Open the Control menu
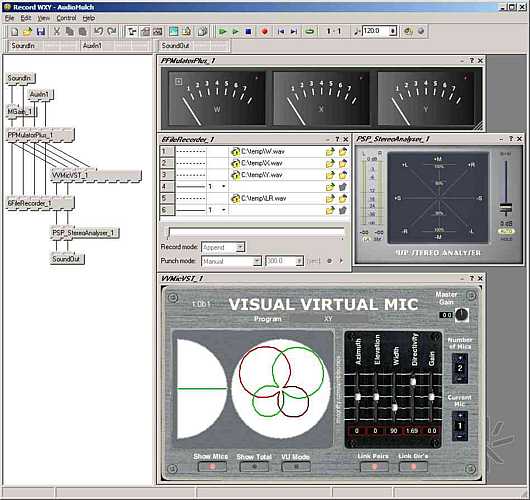 66,18
